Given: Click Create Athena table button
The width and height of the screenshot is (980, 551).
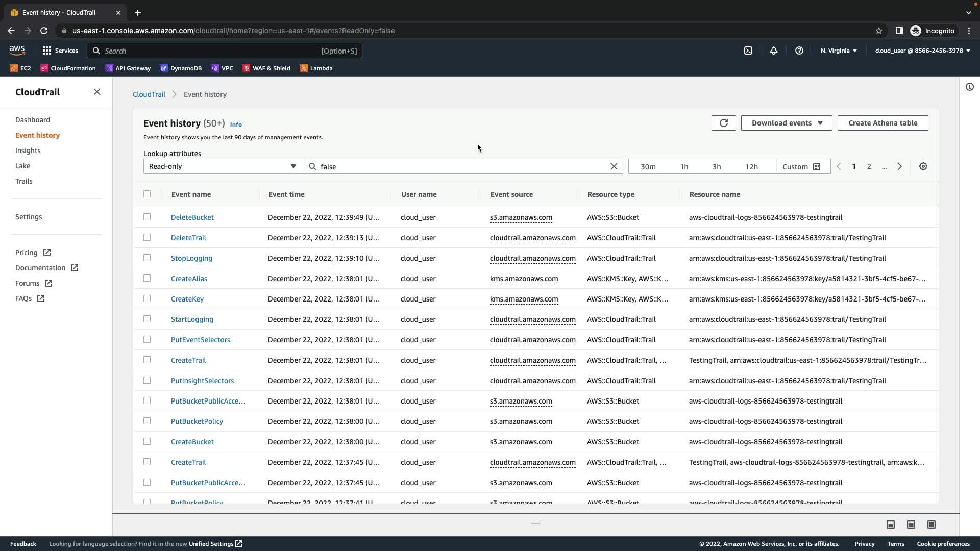Looking at the screenshot, I should (882, 123).
